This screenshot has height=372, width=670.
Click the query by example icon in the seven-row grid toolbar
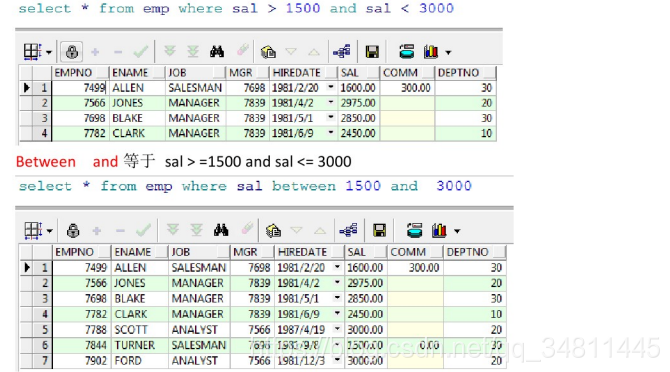coord(273,231)
